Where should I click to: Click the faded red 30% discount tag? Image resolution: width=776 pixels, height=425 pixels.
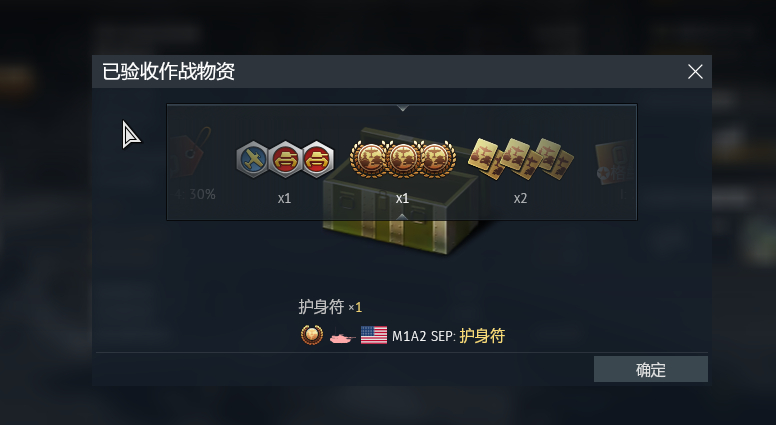pyautogui.click(x=193, y=153)
